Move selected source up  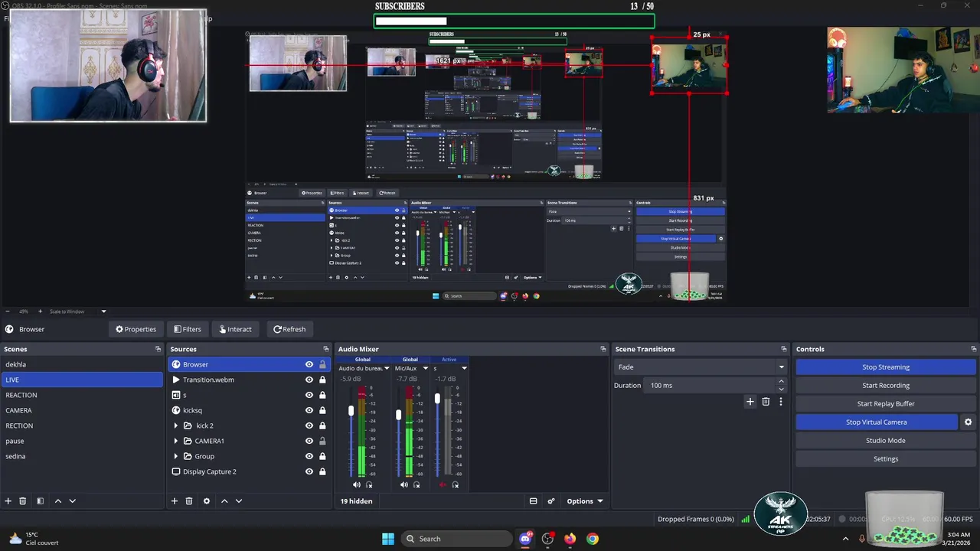(224, 501)
